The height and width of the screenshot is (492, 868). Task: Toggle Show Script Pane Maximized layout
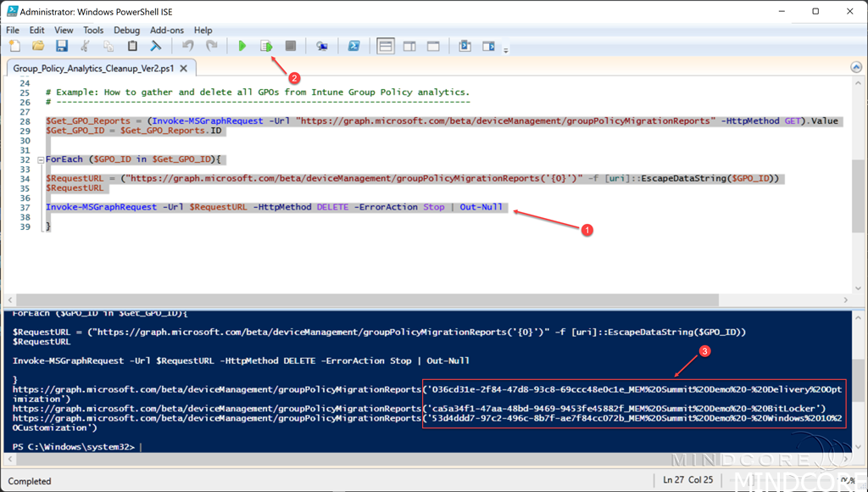433,46
